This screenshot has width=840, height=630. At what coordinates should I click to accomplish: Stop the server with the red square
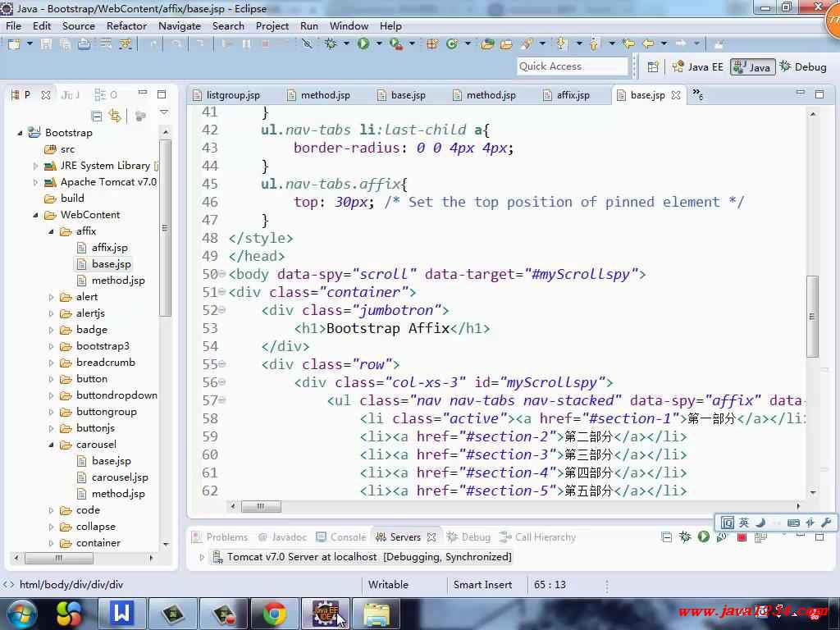(x=742, y=536)
